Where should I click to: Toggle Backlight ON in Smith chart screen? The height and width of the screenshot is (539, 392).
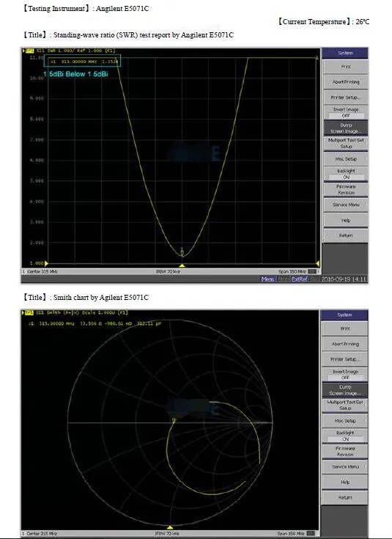(345, 436)
